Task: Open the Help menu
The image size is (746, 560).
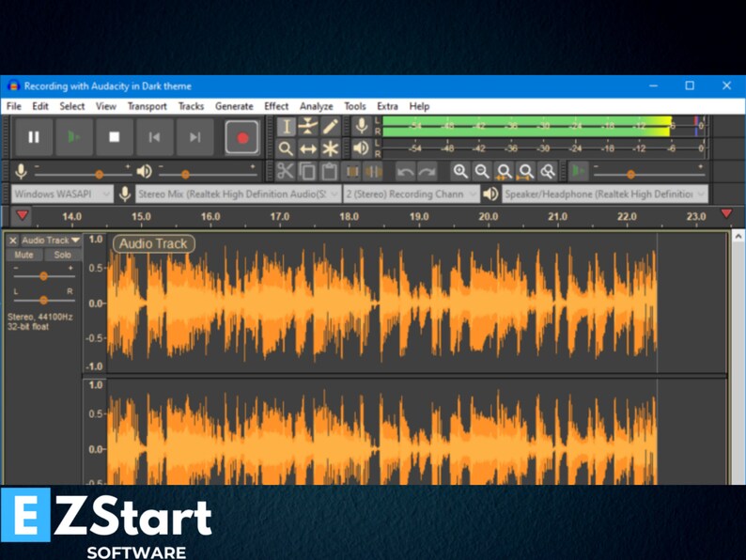Action: 419,106
